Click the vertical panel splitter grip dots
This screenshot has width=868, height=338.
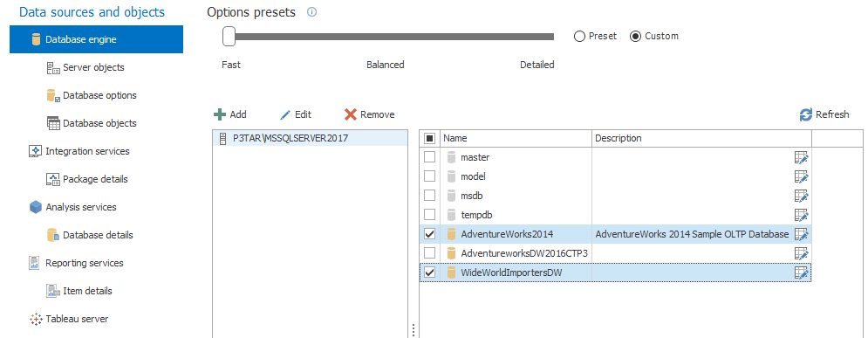(x=413, y=329)
